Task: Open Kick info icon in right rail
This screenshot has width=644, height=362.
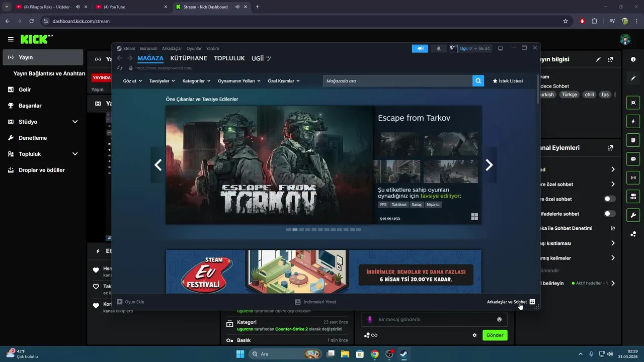Action: point(633,59)
